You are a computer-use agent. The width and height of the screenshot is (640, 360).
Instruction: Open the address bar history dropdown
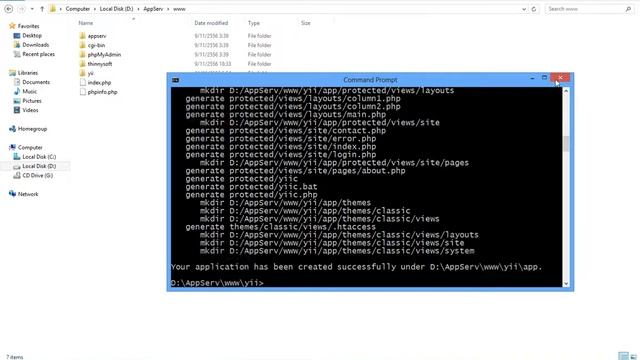pos(524,9)
